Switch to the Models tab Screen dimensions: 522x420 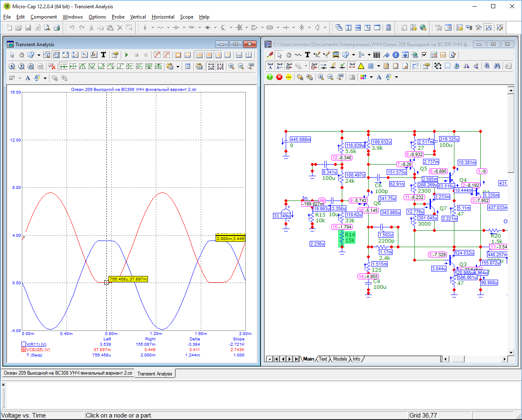[340, 359]
